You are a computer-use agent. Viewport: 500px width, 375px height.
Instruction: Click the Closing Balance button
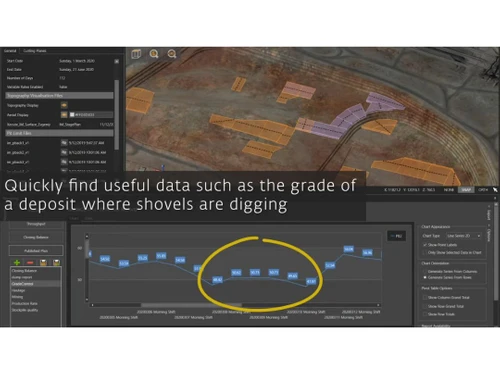click(36, 237)
